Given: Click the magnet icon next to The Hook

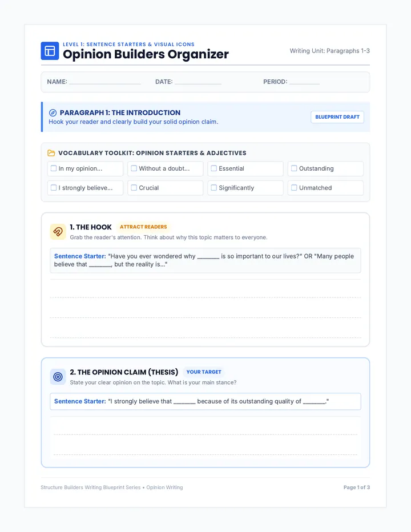Looking at the screenshot, I should (58, 232).
